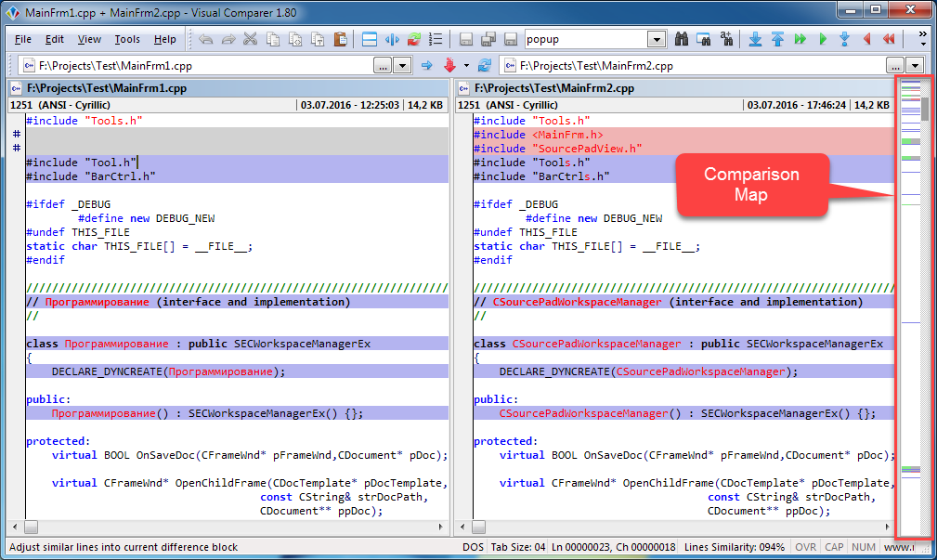Open the search text 'popup' dropdown

point(657,39)
